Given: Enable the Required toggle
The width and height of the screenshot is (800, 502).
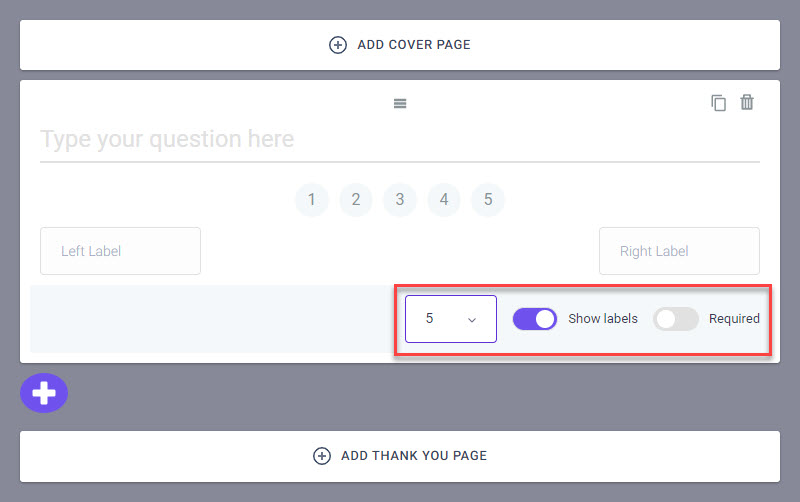Looking at the screenshot, I should point(676,319).
